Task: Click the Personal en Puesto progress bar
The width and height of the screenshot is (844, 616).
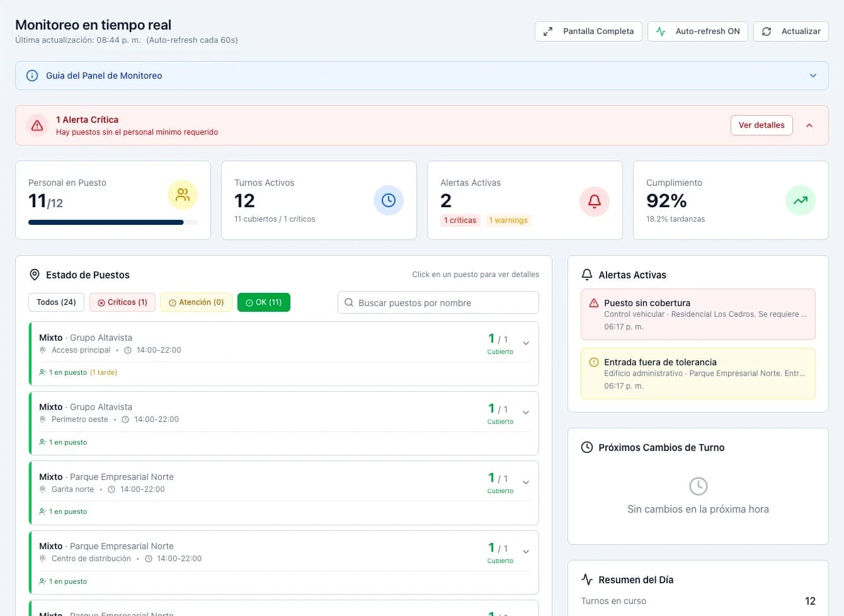Action: (113, 222)
